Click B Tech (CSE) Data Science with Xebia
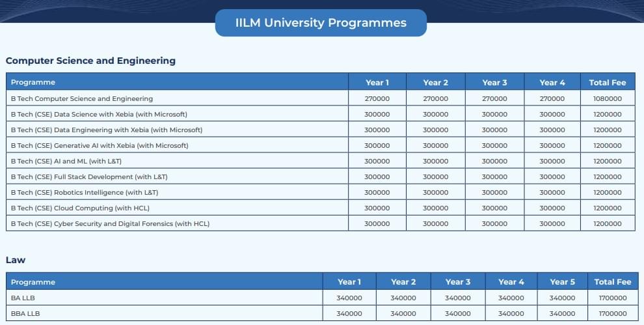 pos(99,115)
